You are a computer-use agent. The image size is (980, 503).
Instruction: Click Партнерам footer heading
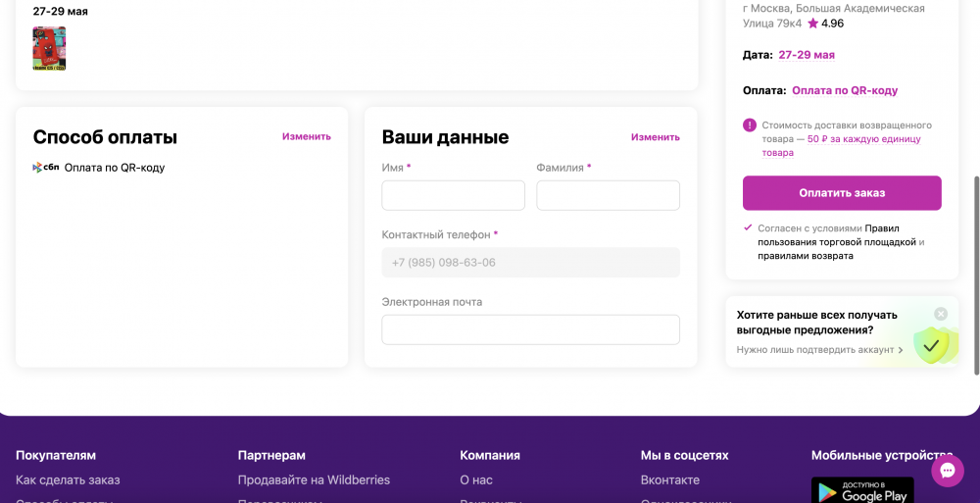271,456
